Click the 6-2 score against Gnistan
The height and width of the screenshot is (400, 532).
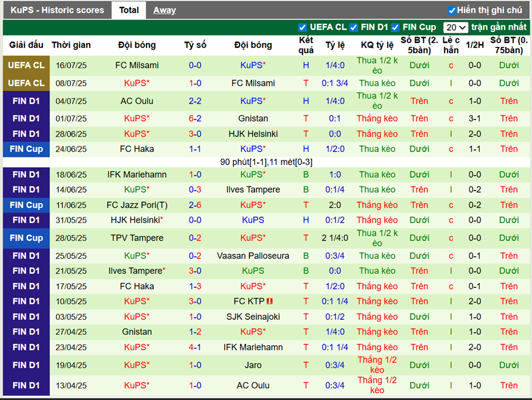[195, 118]
